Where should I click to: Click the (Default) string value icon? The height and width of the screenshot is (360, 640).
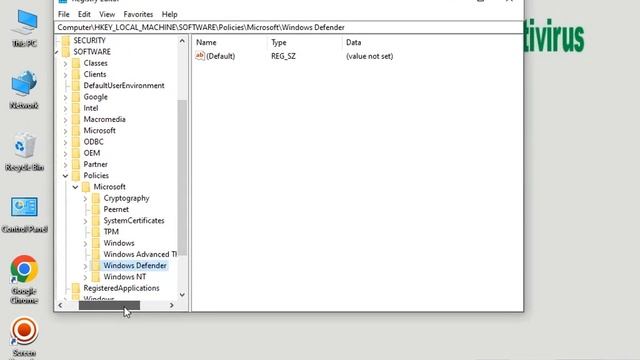tap(200, 56)
